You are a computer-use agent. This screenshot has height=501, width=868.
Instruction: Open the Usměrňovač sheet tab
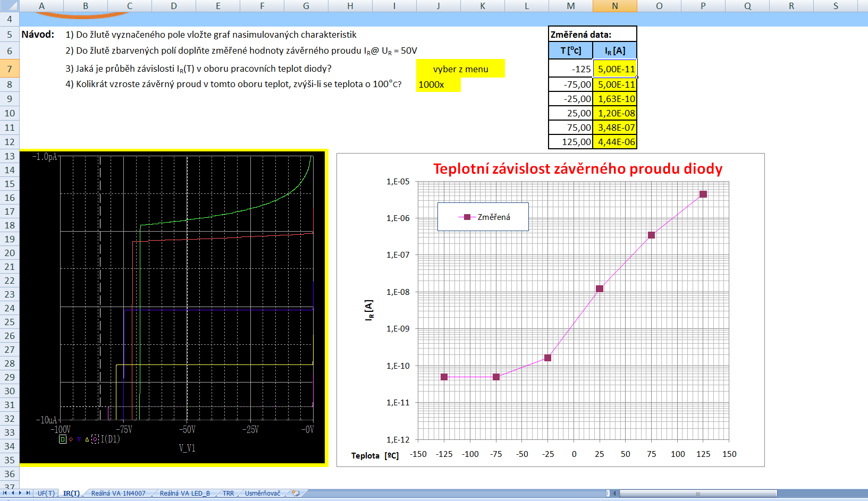263,493
